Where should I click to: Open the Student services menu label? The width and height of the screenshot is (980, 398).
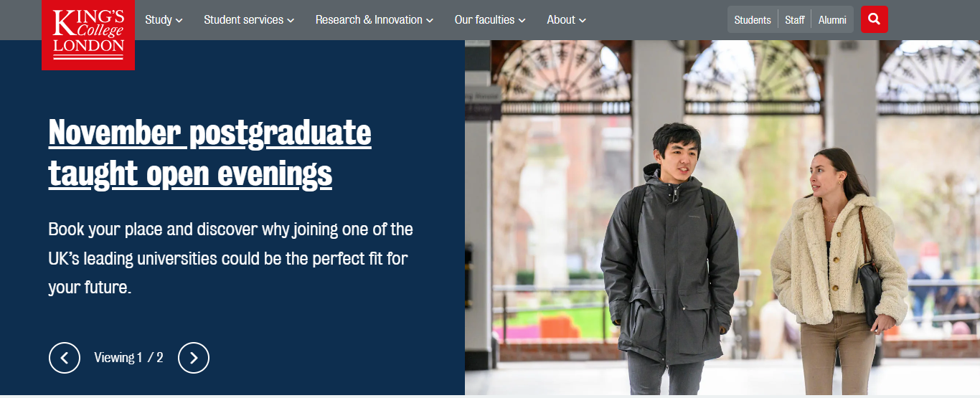point(243,20)
